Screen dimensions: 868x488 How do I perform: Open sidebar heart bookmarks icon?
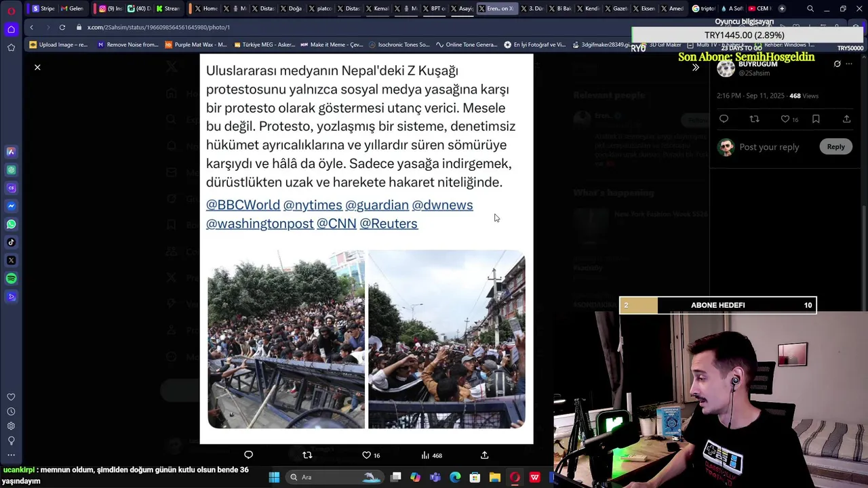11,397
